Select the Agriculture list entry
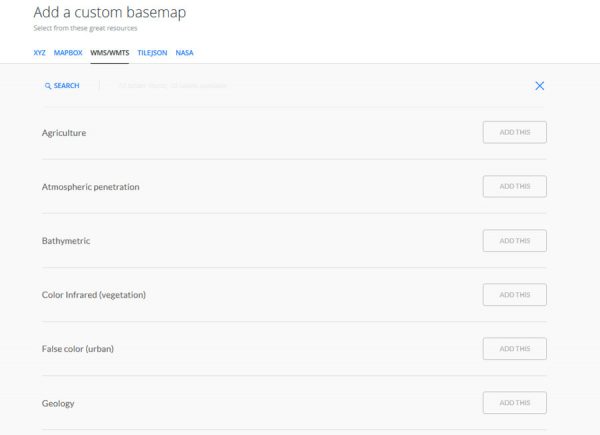 tap(64, 133)
